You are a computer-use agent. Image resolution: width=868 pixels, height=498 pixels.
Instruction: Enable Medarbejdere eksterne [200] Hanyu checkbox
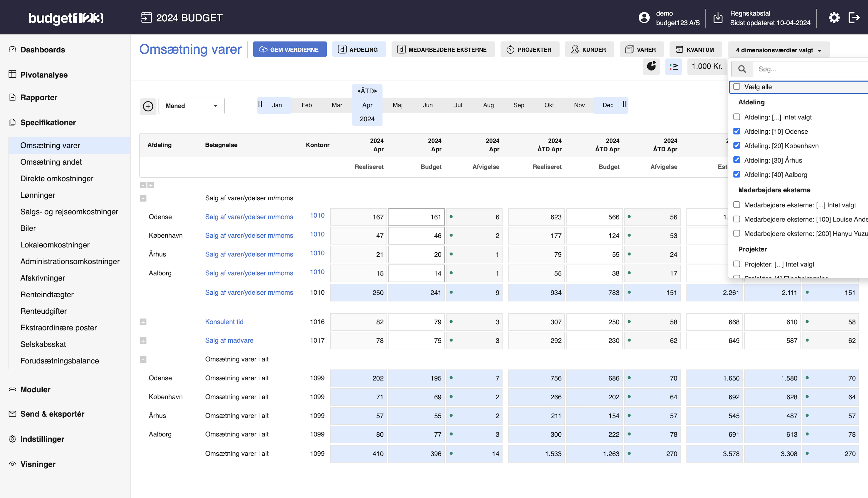737,234
